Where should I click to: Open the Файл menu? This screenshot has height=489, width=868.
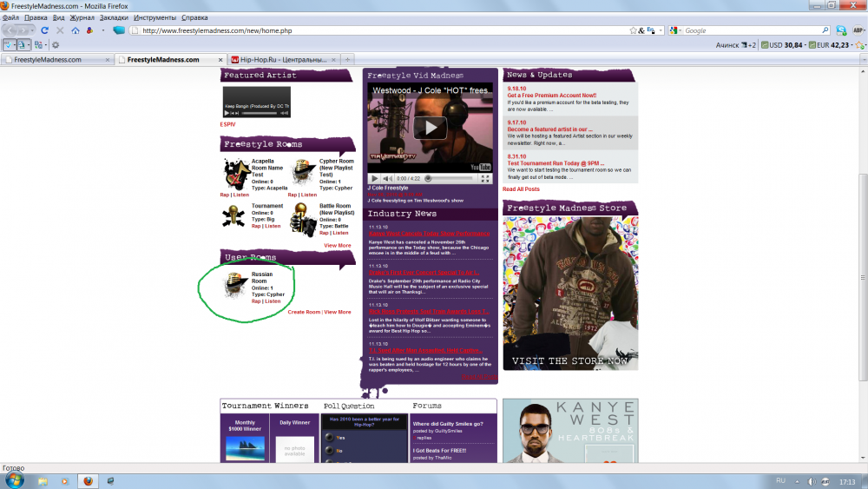(10, 17)
